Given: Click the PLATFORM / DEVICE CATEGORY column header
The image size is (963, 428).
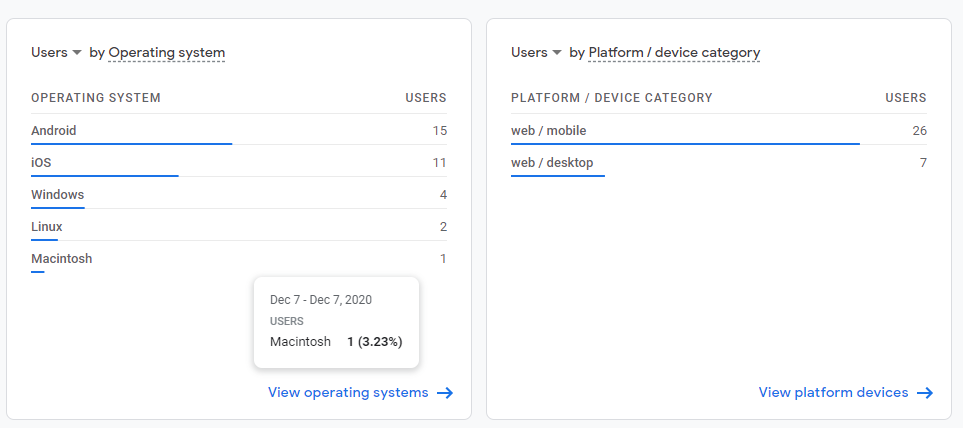Looking at the screenshot, I should click(611, 98).
